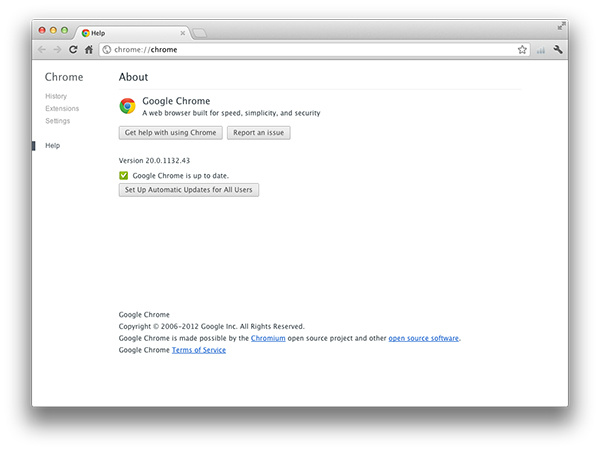This screenshot has height=451, width=600.
Task: Click Get help with using Chrome
Action: click(171, 133)
